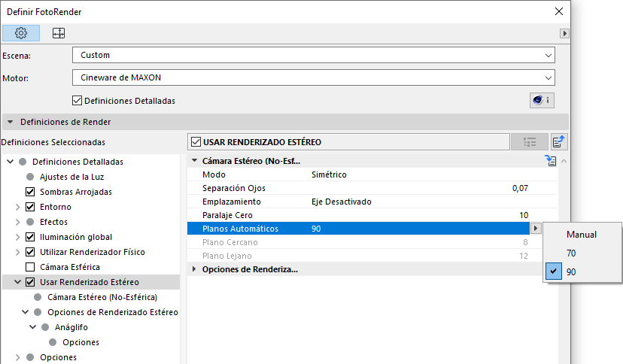Select Opciones item under Anáglifo

pyautogui.click(x=81, y=342)
